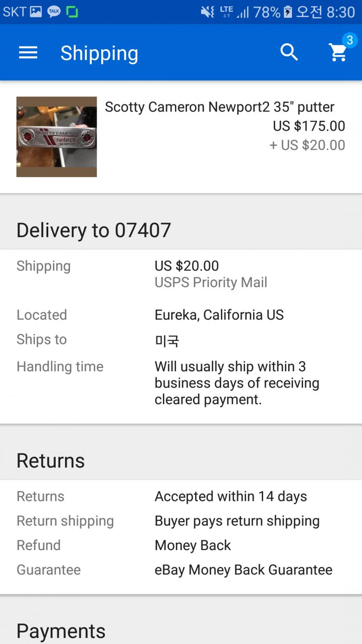Image resolution: width=362 pixels, height=644 pixels.
Task: Tap the USPS Priority Mail shipping option
Action: point(211,282)
